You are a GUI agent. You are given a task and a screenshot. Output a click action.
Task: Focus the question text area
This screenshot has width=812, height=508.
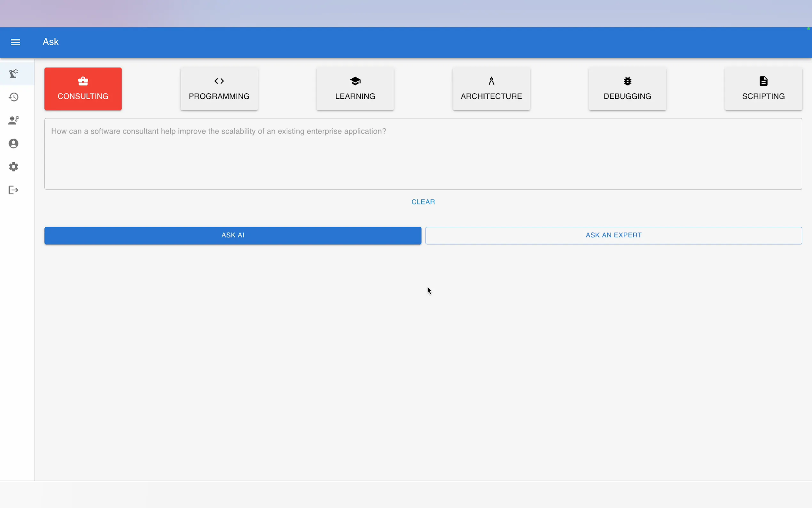423,154
